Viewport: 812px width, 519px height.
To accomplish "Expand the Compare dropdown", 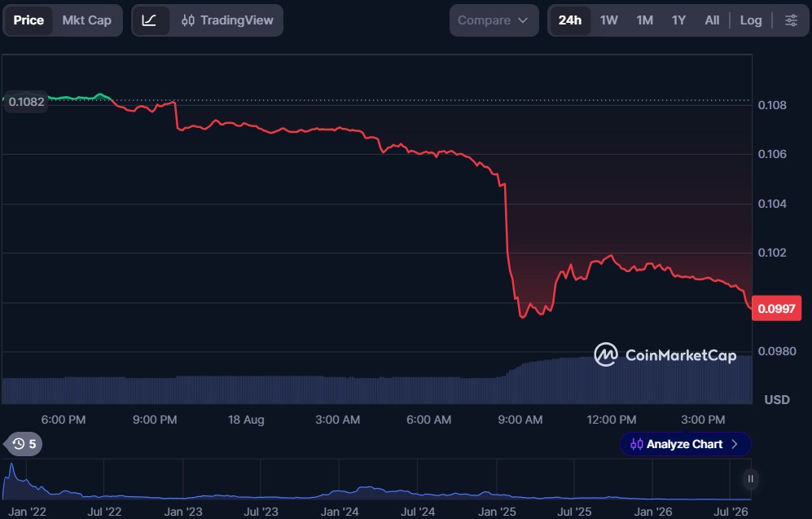I will [x=494, y=20].
